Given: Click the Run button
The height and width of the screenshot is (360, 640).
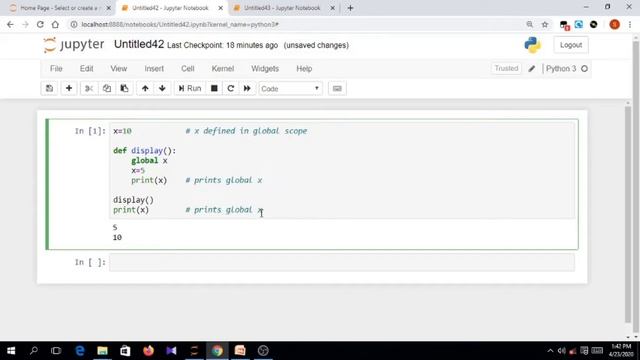Looking at the screenshot, I should point(190,89).
